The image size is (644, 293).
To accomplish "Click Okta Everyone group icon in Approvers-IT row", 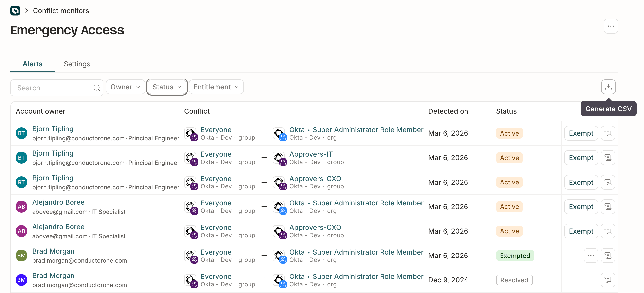I will pos(191,159).
